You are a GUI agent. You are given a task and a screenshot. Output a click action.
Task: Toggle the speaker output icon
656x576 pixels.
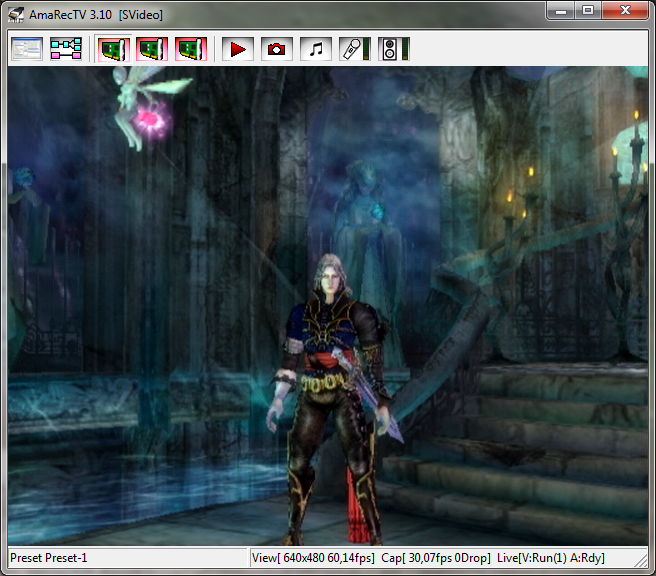click(388, 48)
